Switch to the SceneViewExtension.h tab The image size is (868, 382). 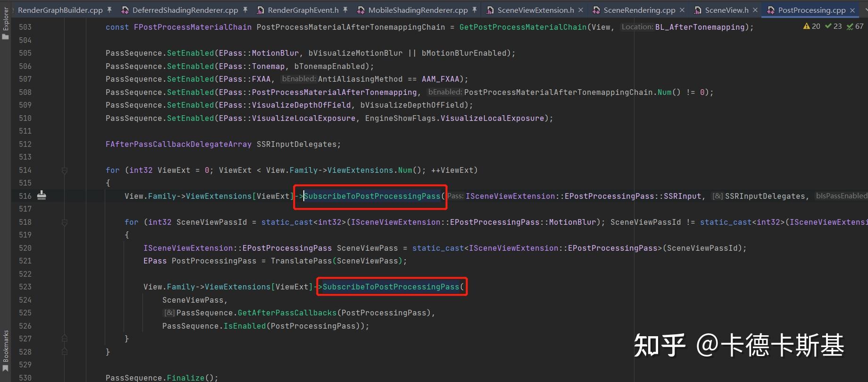[536, 10]
